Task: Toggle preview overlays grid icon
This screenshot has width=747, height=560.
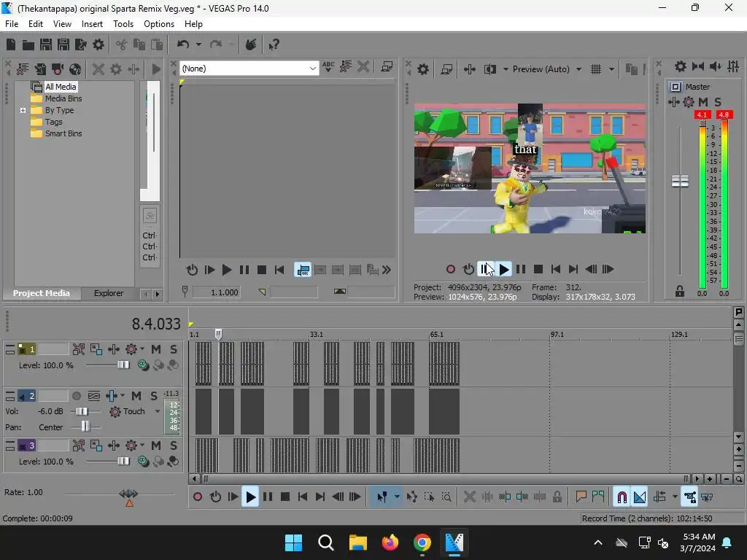Action: tap(596, 69)
